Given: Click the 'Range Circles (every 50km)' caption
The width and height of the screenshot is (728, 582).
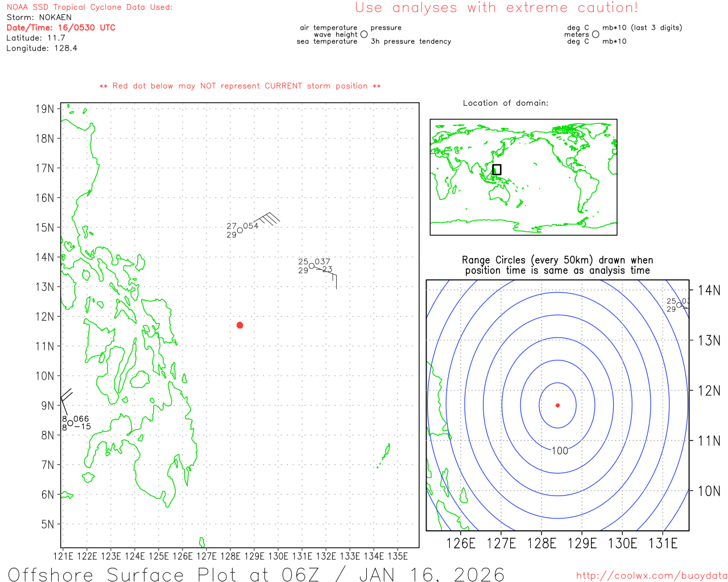Looking at the screenshot, I should pyautogui.click(x=557, y=265).
